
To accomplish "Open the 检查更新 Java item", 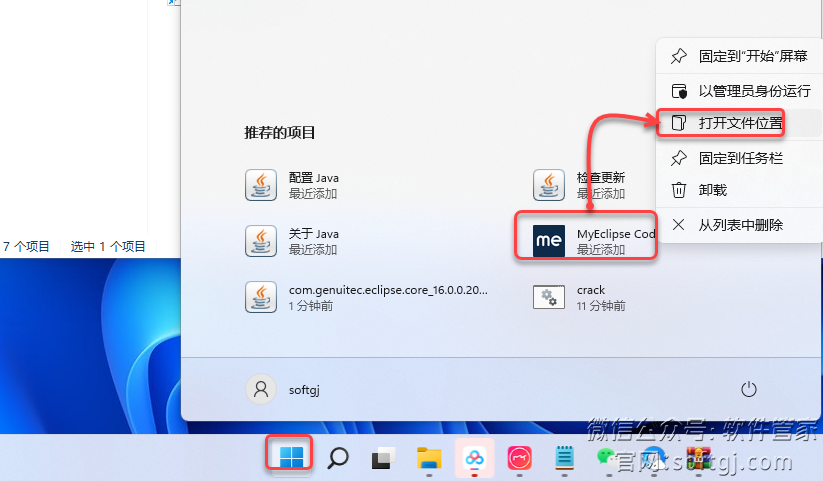I will point(579,185).
